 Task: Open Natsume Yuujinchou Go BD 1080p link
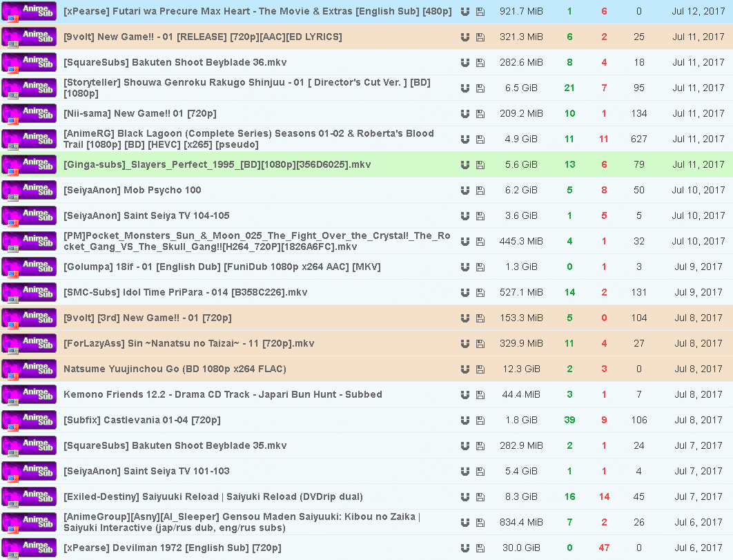pos(175,369)
